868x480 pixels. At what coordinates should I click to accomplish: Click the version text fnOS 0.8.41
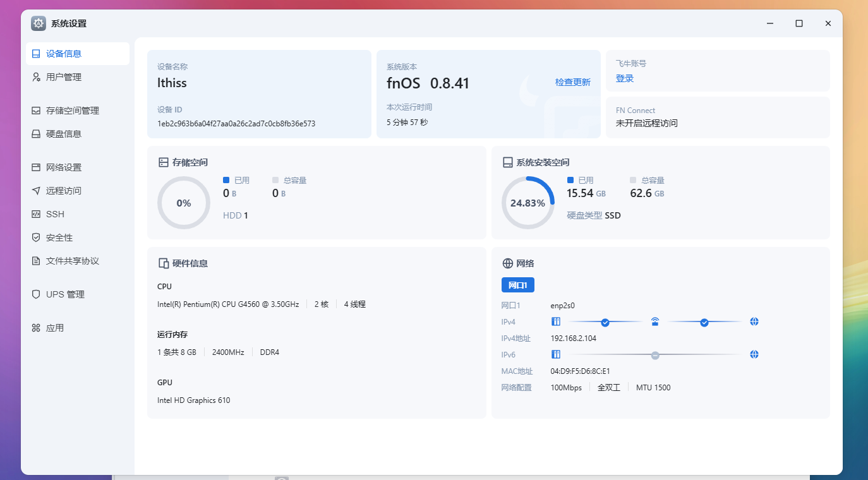(x=428, y=83)
